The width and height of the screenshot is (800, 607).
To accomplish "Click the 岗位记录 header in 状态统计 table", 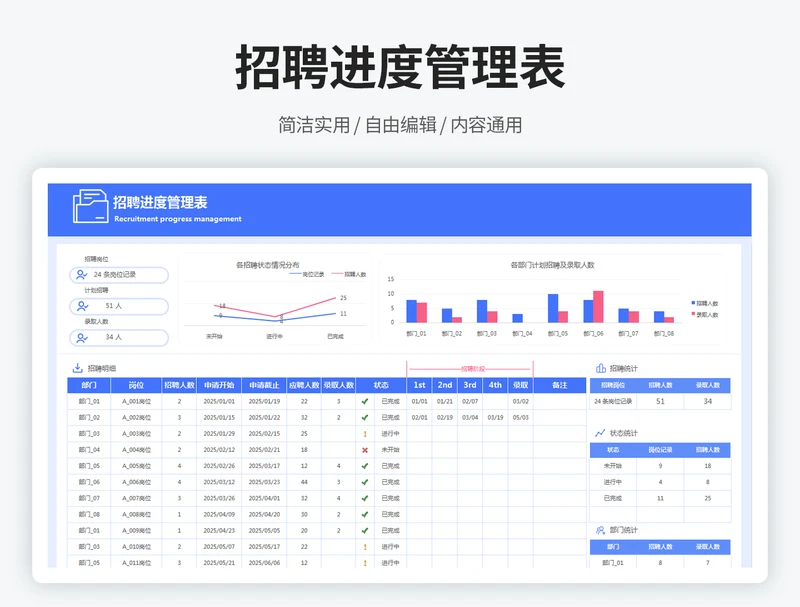I will [660, 450].
